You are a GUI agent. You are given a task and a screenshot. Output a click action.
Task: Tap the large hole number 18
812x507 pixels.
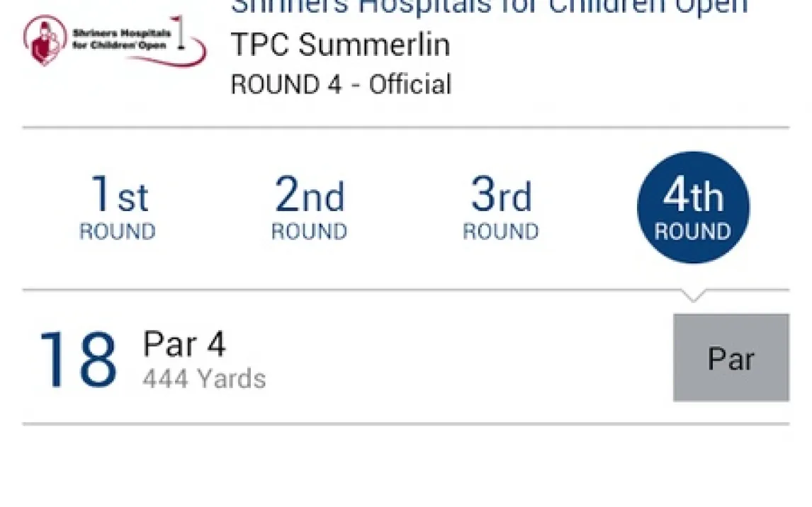pyautogui.click(x=78, y=360)
